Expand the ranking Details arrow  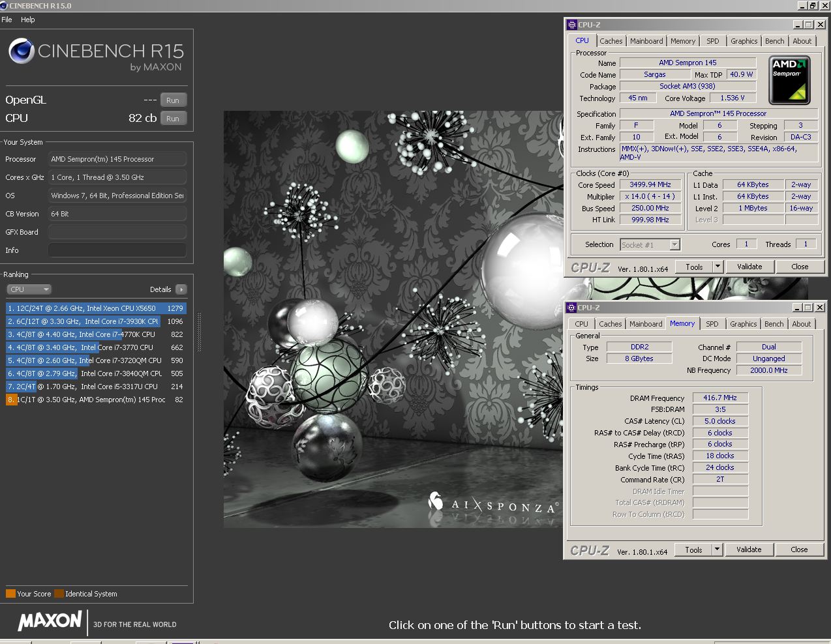point(181,289)
